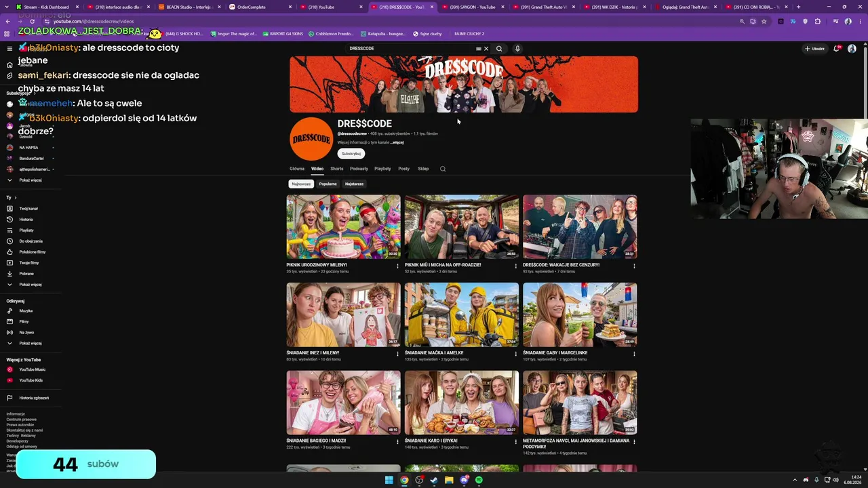Open options menu for PIKNIK URODZINOWY MILENY video

(x=397, y=266)
